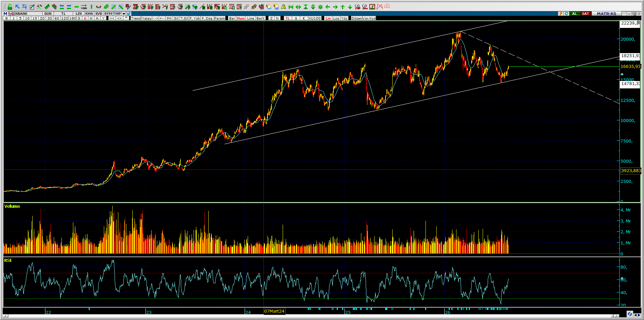Screen dimensions: 644x320
Task: Open the KHN header selector
Action: point(89,14)
